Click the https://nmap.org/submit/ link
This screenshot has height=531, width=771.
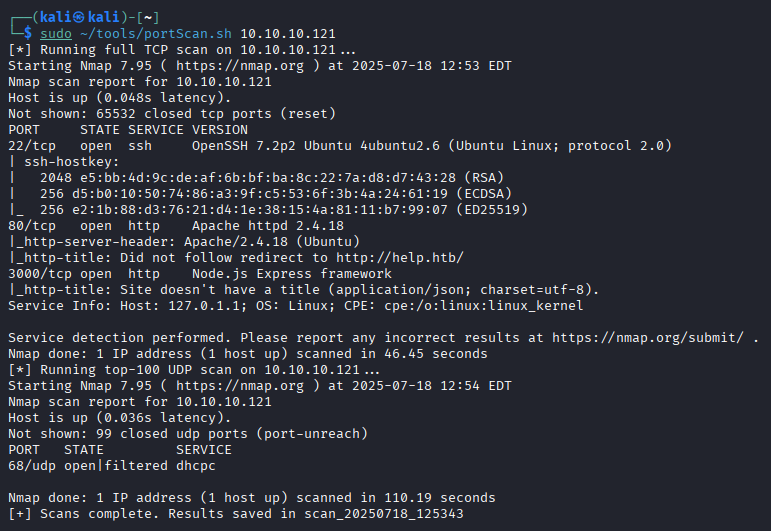[655, 338]
